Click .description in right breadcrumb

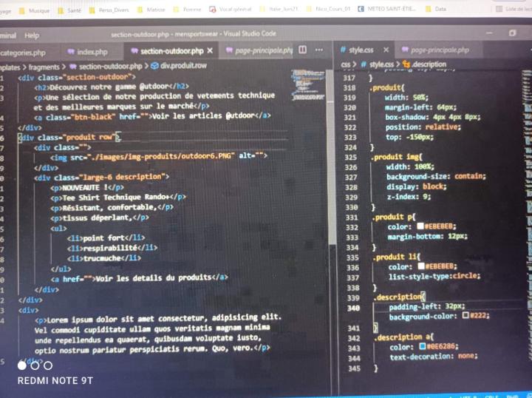point(424,64)
